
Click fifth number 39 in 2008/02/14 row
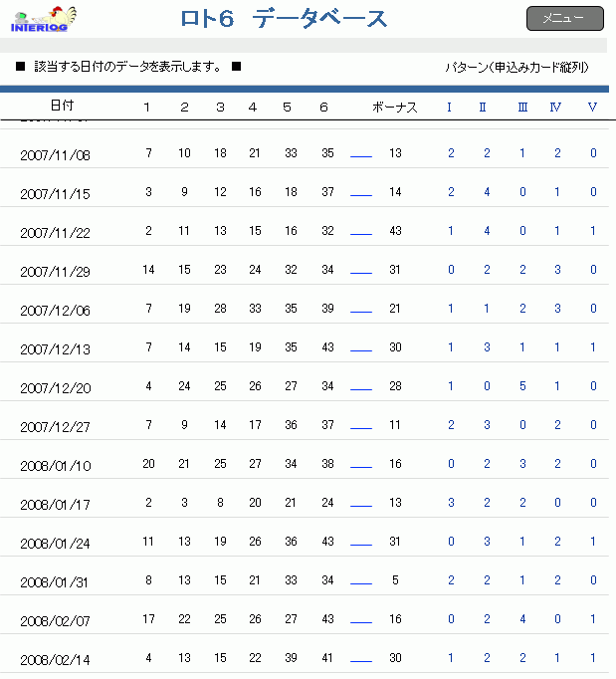coord(291,658)
